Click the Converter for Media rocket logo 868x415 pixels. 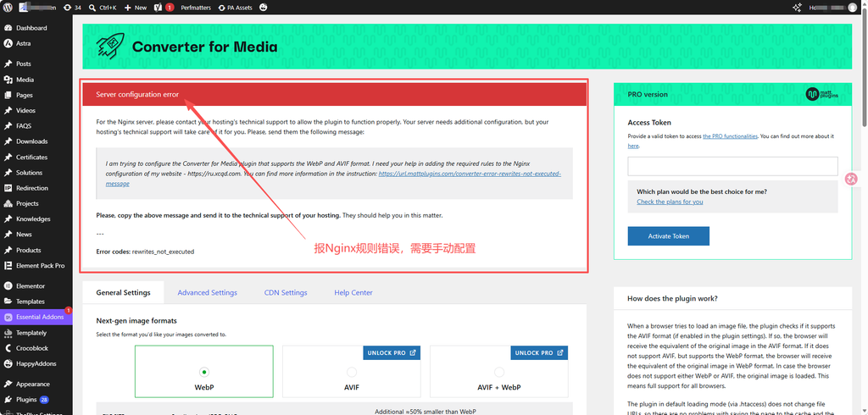tap(110, 47)
